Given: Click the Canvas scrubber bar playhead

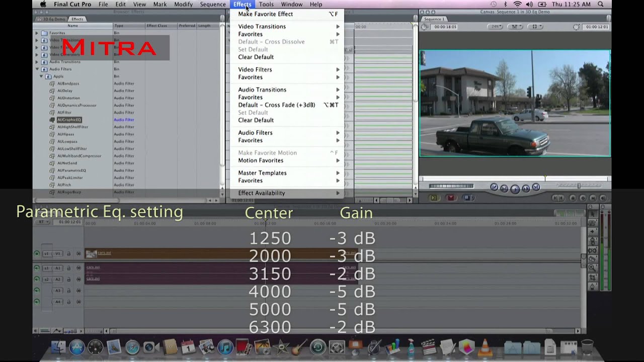Looking at the screenshot, I should 545,178.
